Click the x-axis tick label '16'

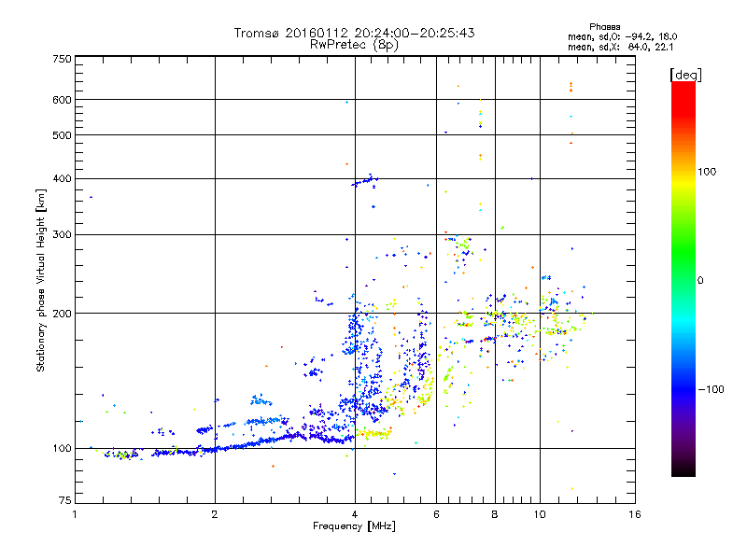point(635,514)
